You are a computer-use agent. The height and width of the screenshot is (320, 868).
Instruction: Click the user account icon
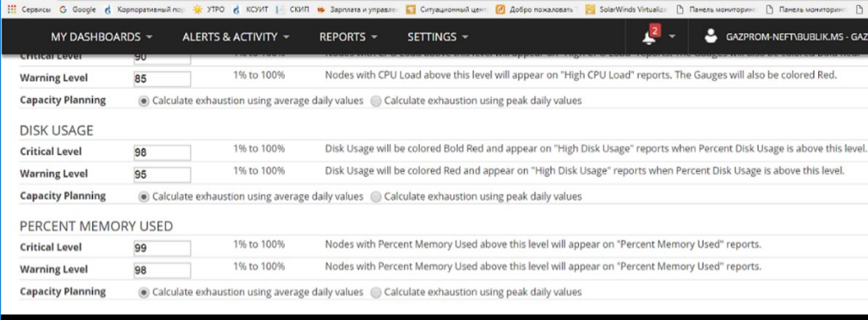pyautogui.click(x=711, y=36)
